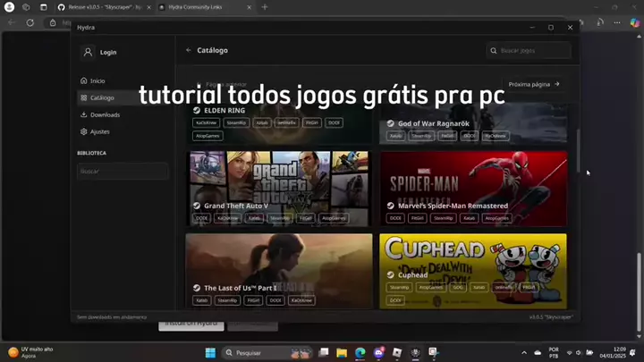
Task: Expand the system tray hidden icons chevron
Action: click(524, 353)
